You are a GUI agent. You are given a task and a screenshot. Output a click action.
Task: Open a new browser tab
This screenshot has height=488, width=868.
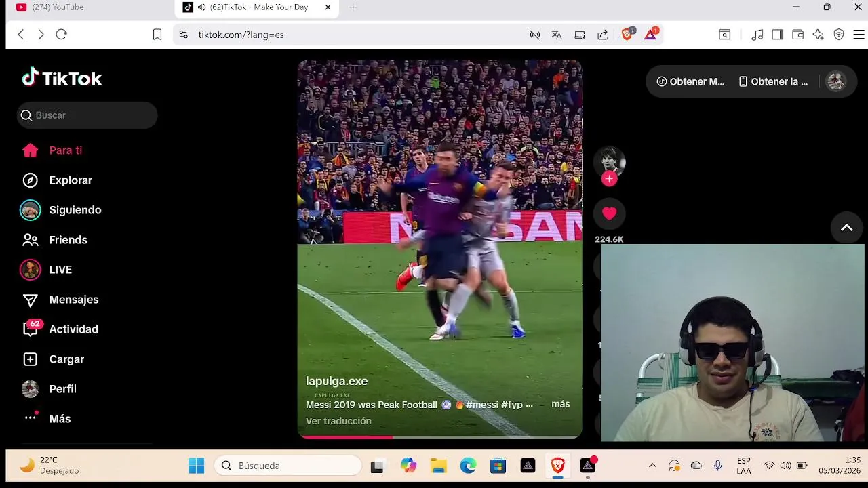pyautogui.click(x=353, y=7)
